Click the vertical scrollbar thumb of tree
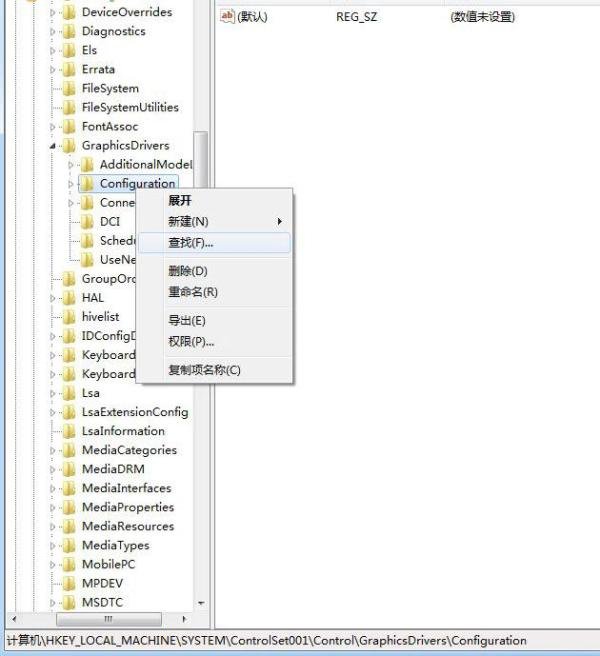600x656 pixels. [201, 159]
